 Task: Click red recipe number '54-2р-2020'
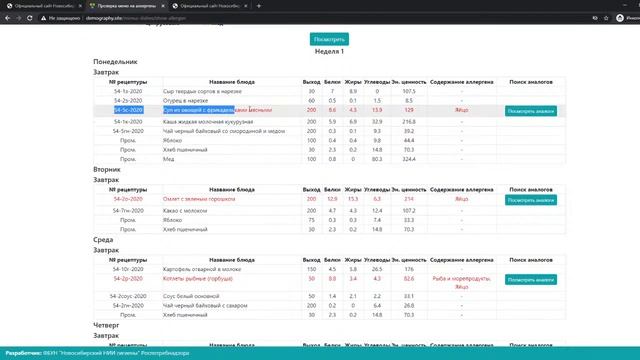coord(128,279)
